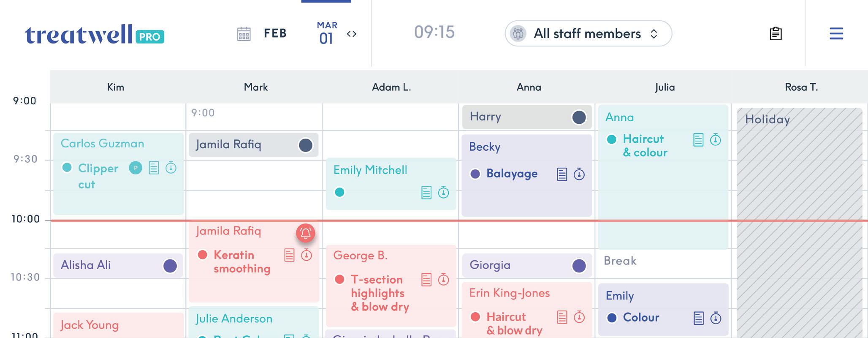Click the Treatwell PRO logo
The height and width of the screenshot is (338, 868).
tap(95, 35)
